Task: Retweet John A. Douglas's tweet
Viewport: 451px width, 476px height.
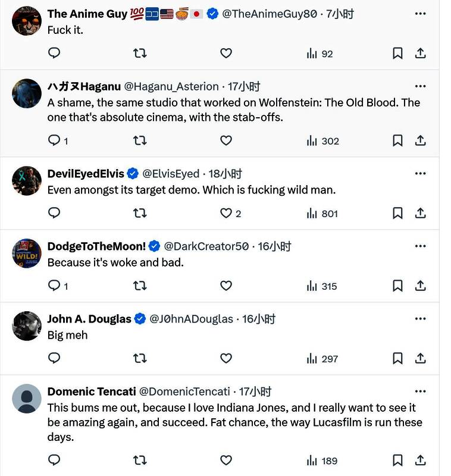Action: tap(140, 359)
